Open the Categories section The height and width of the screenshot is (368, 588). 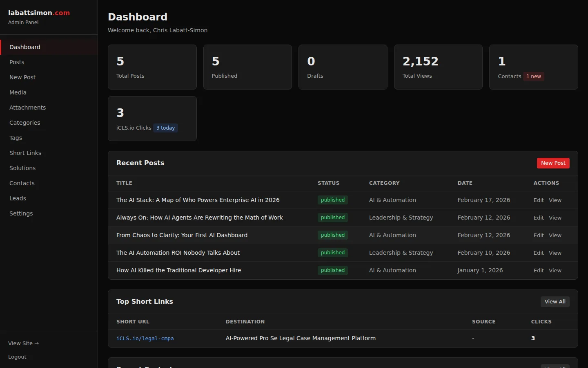(x=24, y=123)
